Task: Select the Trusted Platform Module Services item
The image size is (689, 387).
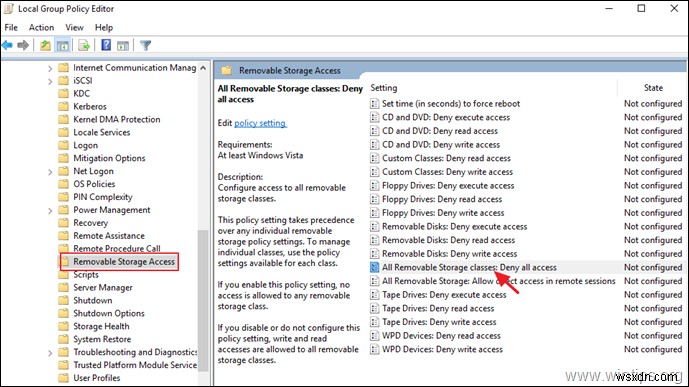Action: pos(135,365)
